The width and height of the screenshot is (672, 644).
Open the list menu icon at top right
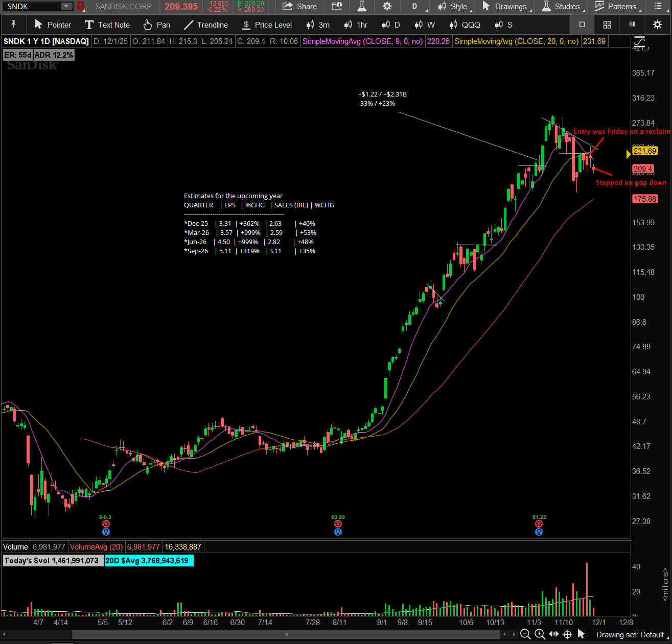click(x=658, y=7)
